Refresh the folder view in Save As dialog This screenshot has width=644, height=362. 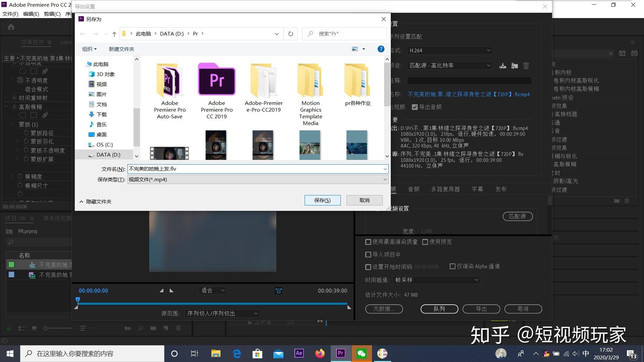pos(291,34)
